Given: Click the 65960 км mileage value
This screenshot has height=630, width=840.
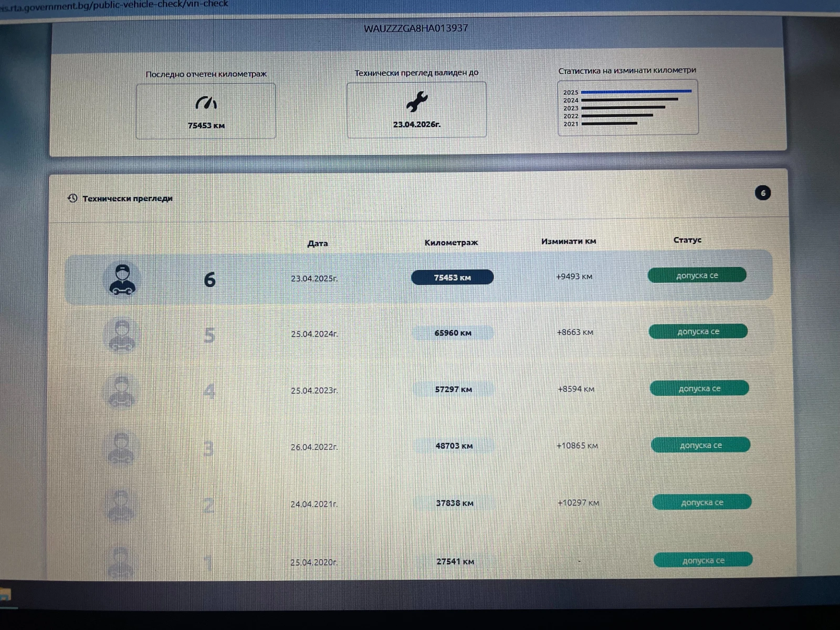Looking at the screenshot, I should [453, 333].
